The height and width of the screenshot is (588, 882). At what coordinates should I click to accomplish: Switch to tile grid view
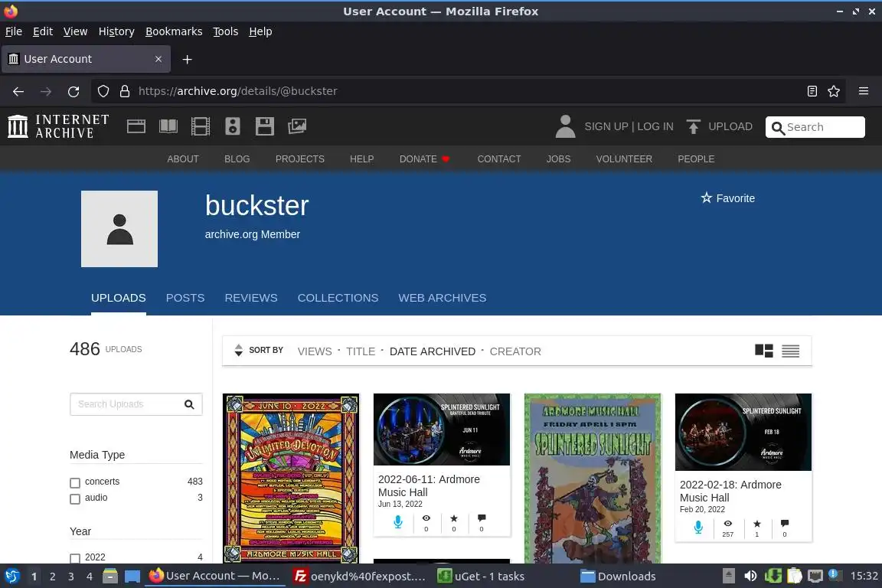(764, 351)
